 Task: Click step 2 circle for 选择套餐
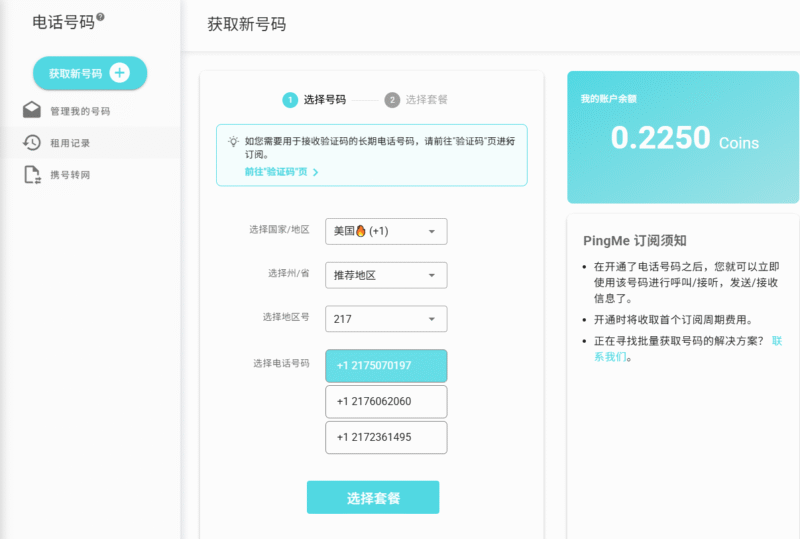tap(392, 100)
